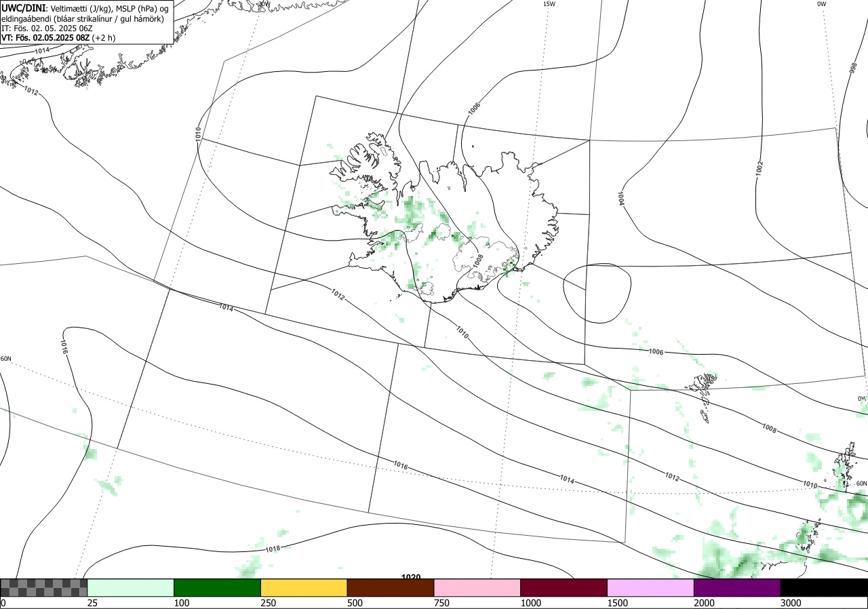The image size is (868, 609).
Task: Choose the pink 750–1000 legend swatch
Action: click(477, 587)
